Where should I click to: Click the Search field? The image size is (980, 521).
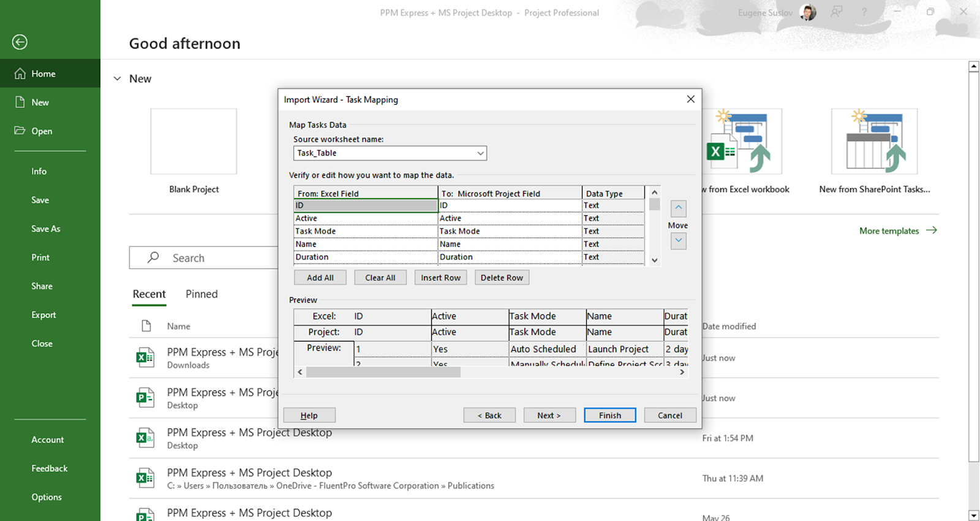(x=203, y=258)
